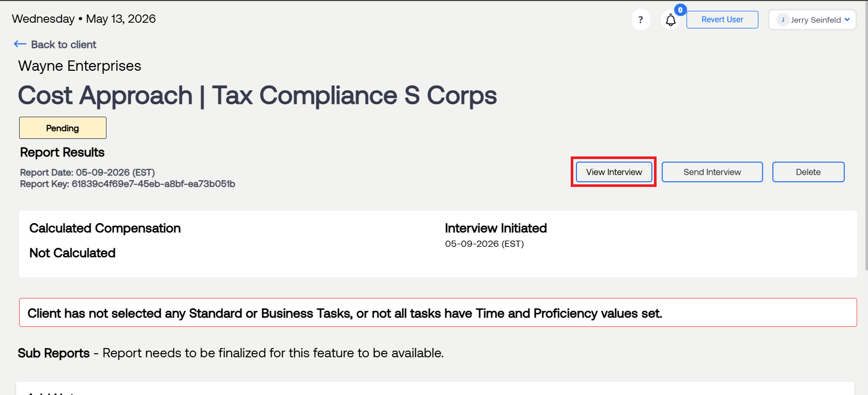Click the Calculated Compensation label
The height and width of the screenshot is (395, 868).
tap(105, 228)
